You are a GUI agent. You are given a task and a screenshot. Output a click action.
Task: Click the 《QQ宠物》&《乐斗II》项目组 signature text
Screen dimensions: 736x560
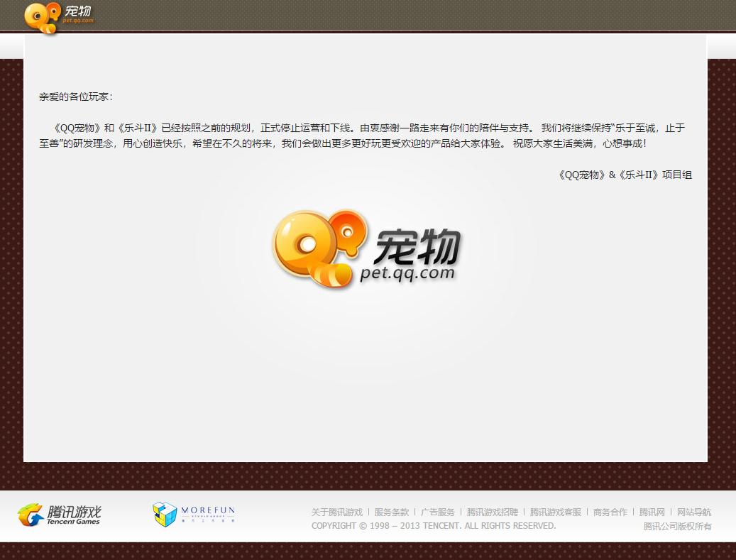pos(623,175)
